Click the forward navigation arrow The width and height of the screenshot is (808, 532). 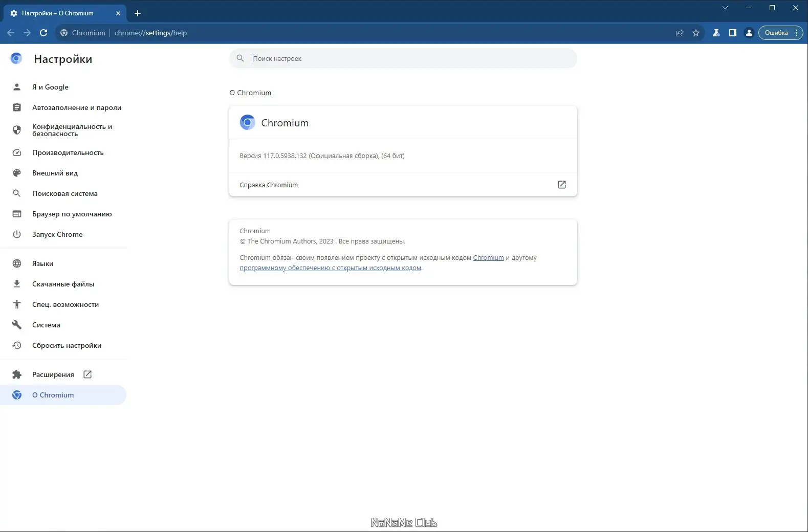(27, 33)
